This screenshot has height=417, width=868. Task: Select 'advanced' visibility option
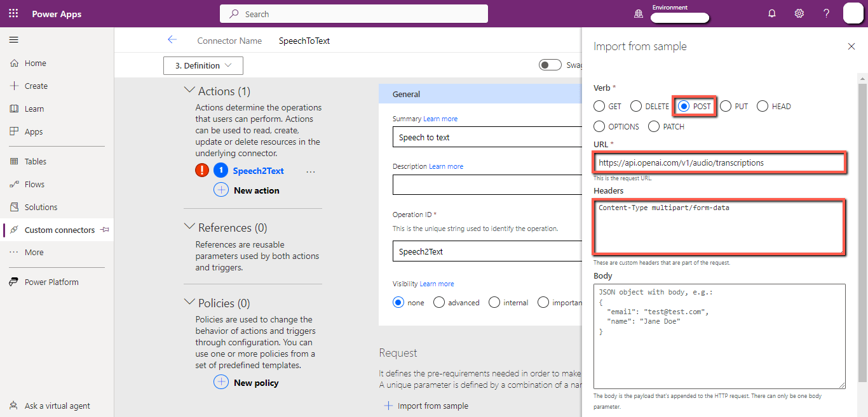(439, 302)
